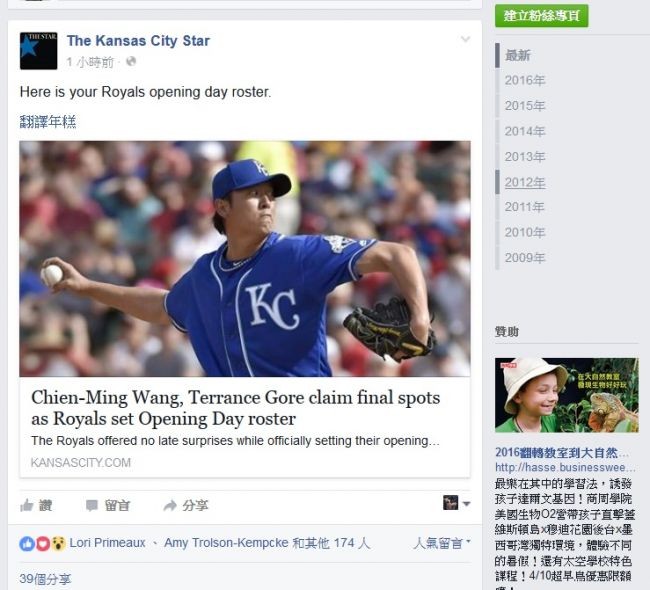The image size is (650, 590).
Task: Open the post options chevron menu
Action: (465, 39)
